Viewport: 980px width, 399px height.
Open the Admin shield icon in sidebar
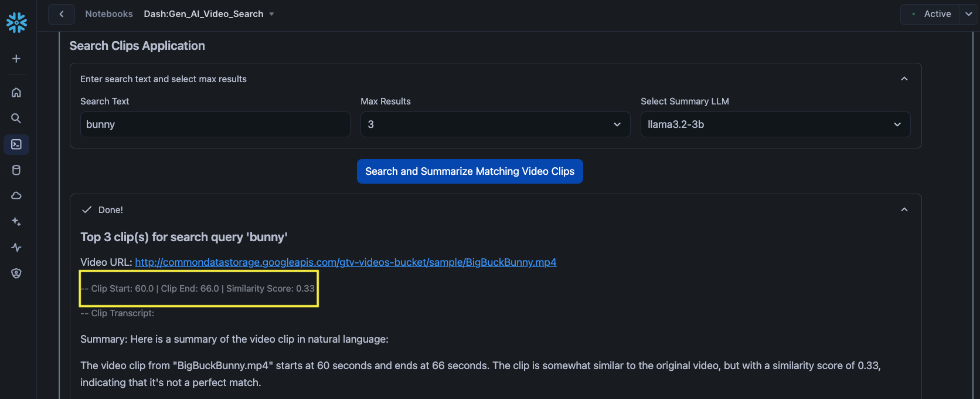pyautogui.click(x=16, y=273)
